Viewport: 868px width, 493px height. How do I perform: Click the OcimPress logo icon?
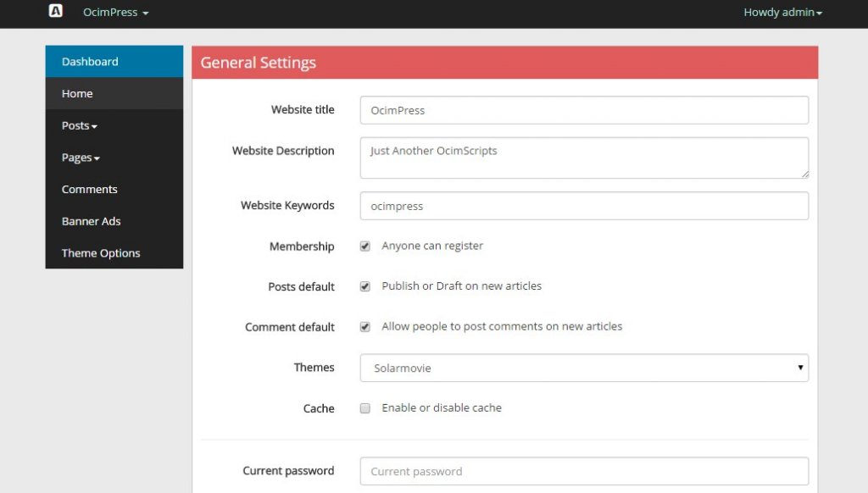coord(56,11)
